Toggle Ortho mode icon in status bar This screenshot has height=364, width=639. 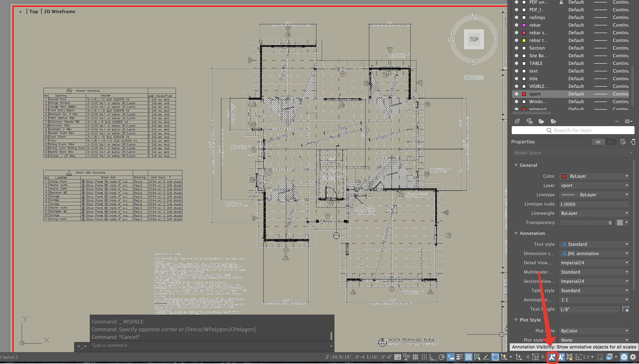[433, 357]
